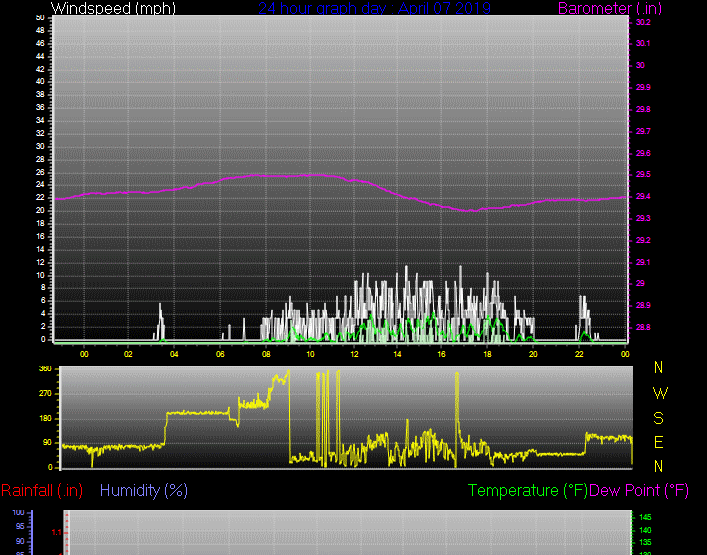Click barometer axis value 29.7
Screen dimensions: 707x555
coord(643,131)
